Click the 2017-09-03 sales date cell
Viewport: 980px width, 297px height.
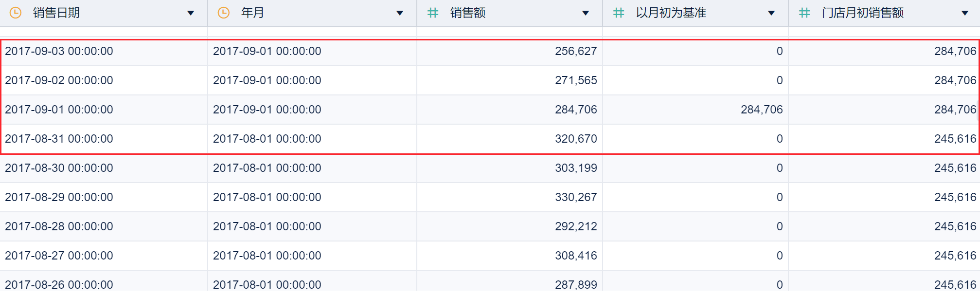(x=59, y=51)
